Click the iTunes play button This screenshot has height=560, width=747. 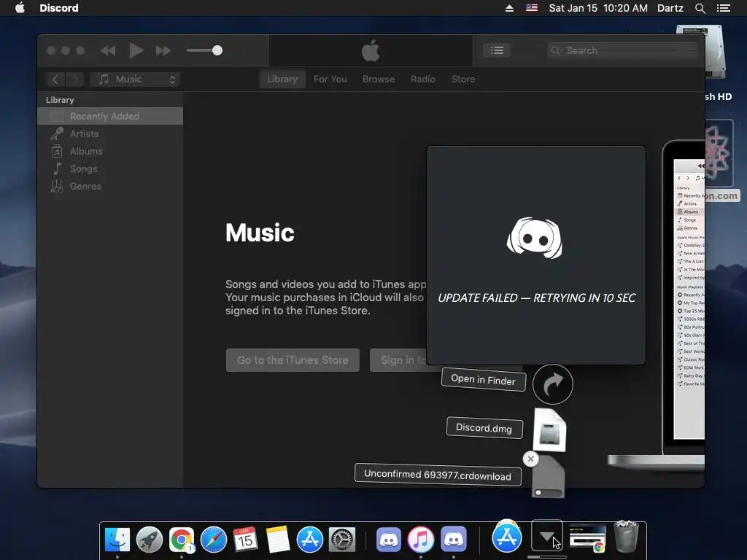point(136,50)
